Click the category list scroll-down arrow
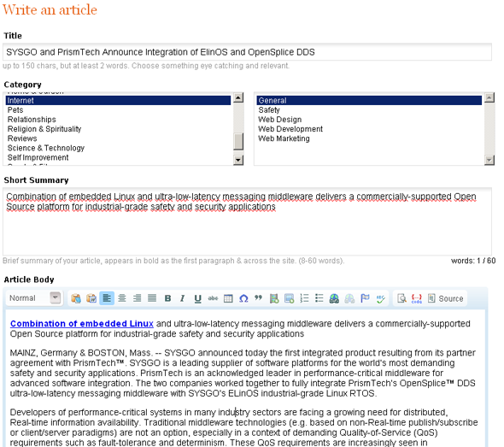 click(238, 160)
